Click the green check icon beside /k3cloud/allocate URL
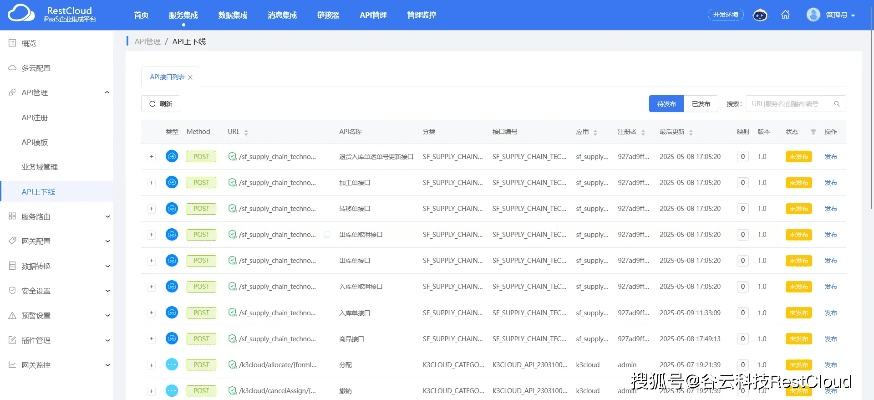Viewport: 874px width, 400px height. tap(232, 364)
